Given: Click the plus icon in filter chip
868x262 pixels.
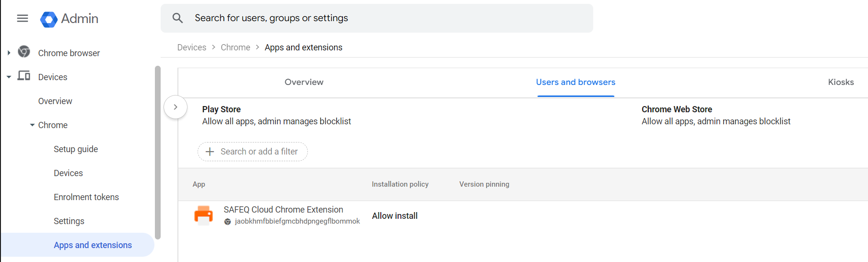Looking at the screenshot, I should click(210, 152).
